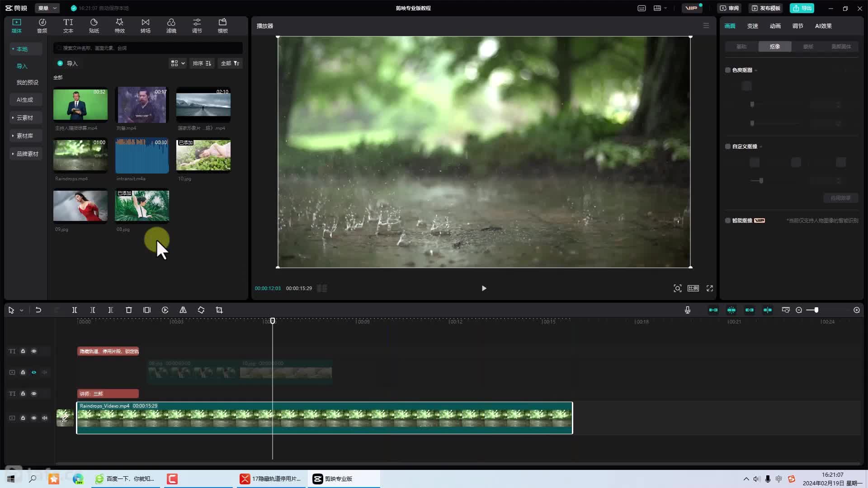Select the 抠像 cutout sub-tab
Viewport: 868px width, 488px height.
click(x=775, y=47)
